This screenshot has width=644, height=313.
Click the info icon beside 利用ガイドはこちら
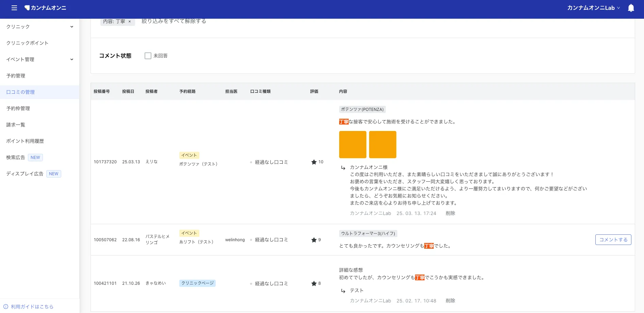click(6, 307)
